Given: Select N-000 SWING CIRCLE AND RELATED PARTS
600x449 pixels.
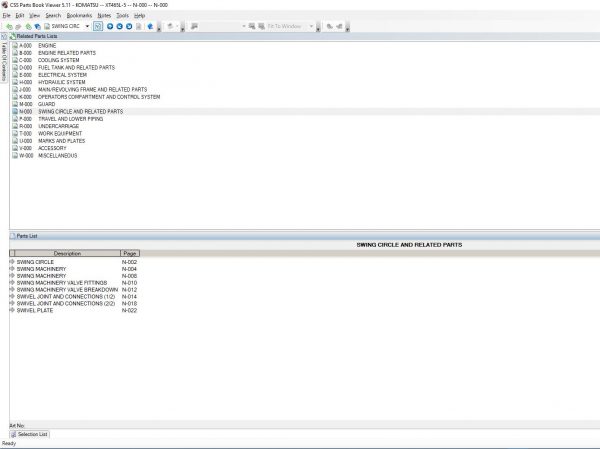Looking at the screenshot, I should pos(68,111).
